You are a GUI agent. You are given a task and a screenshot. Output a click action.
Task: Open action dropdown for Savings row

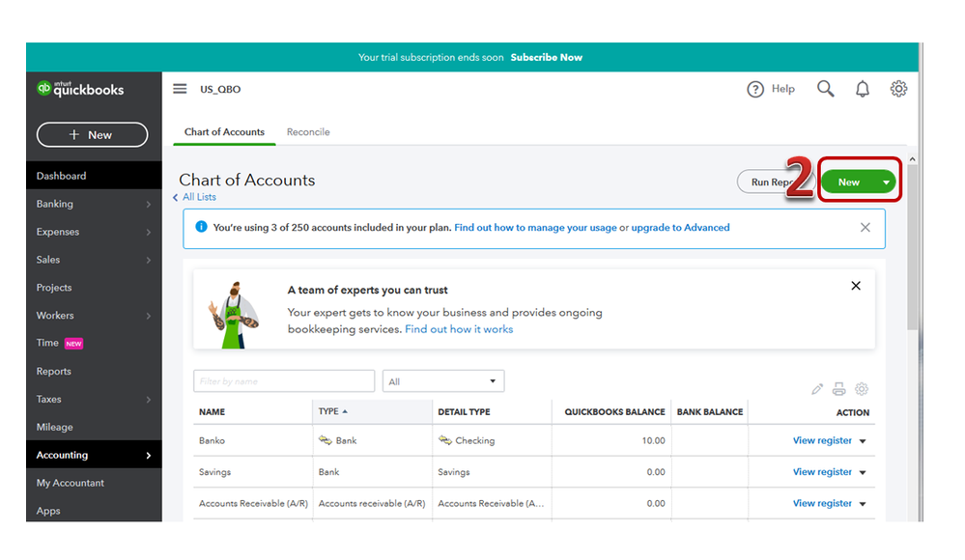pos(863,472)
